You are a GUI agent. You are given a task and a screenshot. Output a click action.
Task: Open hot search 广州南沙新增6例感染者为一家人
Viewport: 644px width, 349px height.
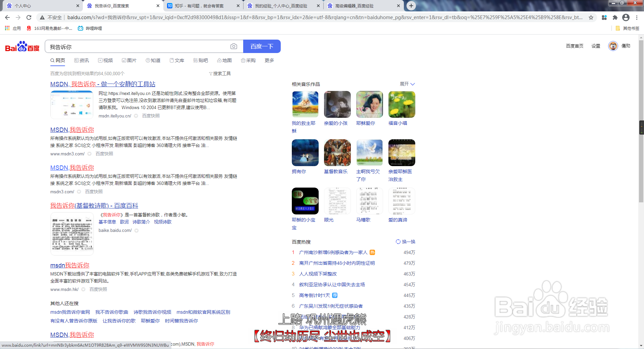pyautogui.click(x=333, y=252)
